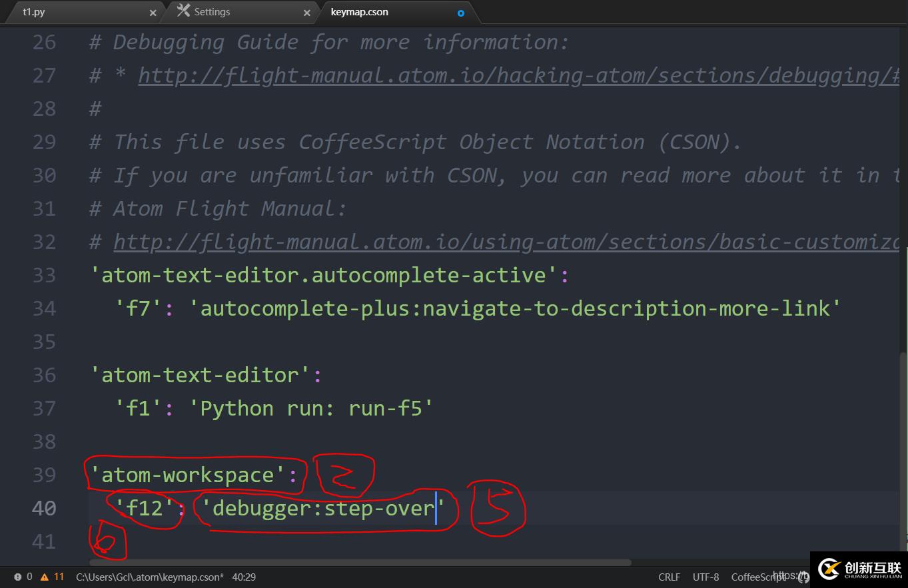Image resolution: width=908 pixels, height=588 pixels.
Task: Click the CoffeeScript Object Notation comment line
Action: 416,142
